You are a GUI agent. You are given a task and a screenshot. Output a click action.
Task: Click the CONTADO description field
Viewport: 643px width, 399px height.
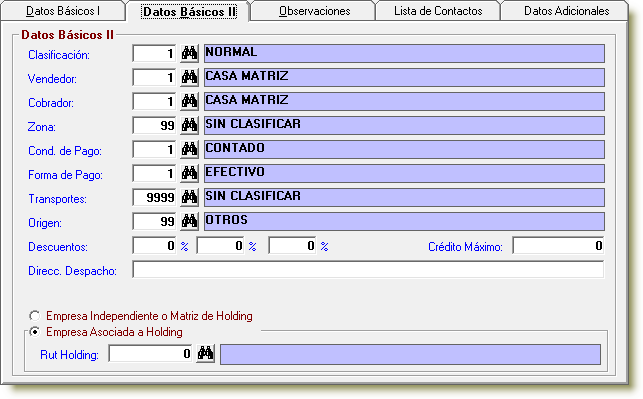click(x=404, y=149)
